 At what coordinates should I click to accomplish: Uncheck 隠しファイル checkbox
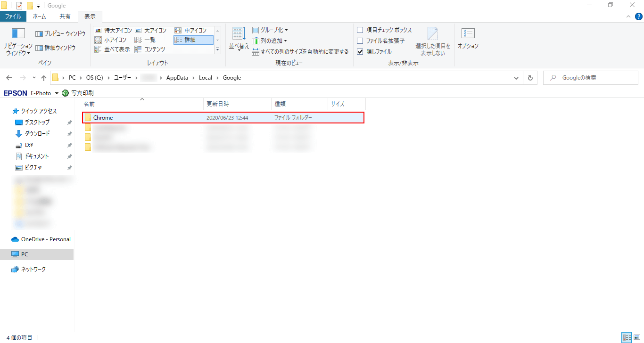pyautogui.click(x=360, y=52)
